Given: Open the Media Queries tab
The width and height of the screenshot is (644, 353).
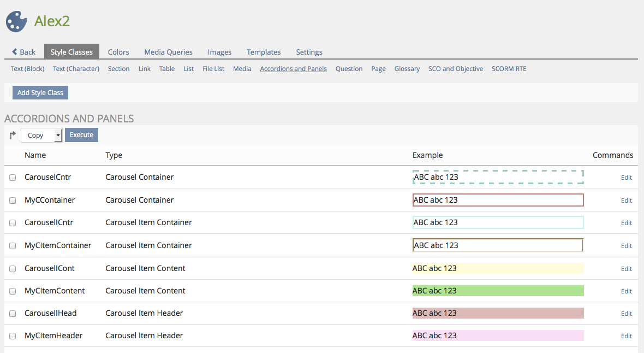Looking at the screenshot, I should click(x=168, y=52).
